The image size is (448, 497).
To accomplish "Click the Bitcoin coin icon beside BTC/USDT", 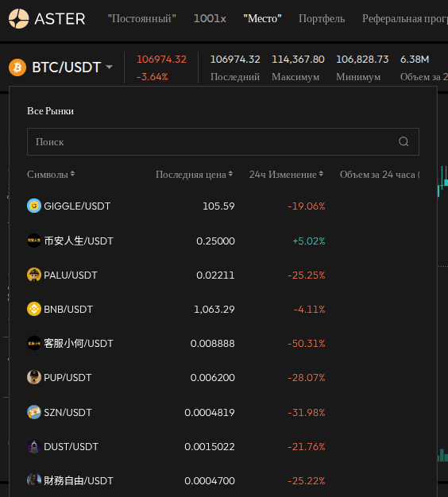I will coord(17,67).
